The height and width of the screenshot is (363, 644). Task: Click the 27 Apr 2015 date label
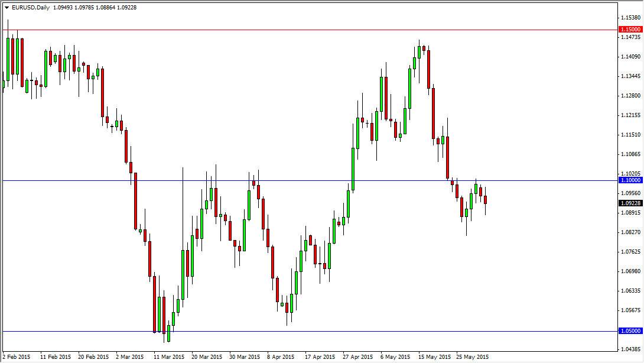tap(357, 357)
